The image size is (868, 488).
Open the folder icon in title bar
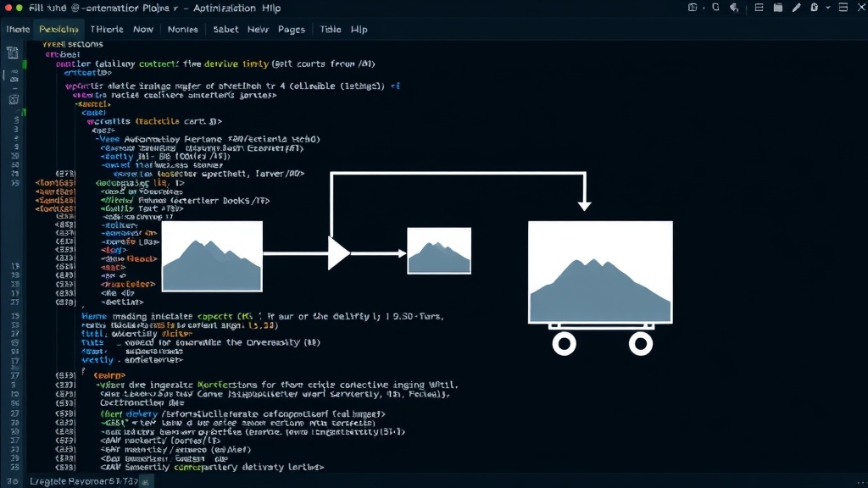(778, 8)
